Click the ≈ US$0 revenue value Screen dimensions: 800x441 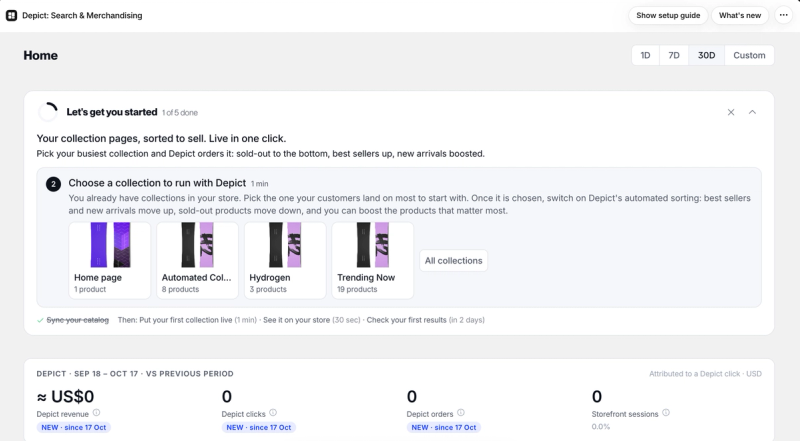(65, 396)
